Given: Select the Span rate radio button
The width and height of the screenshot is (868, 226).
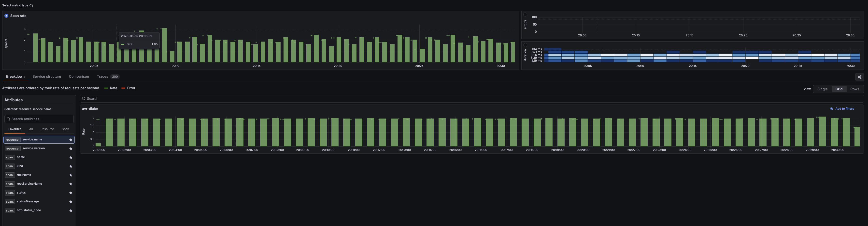Looking at the screenshot, I should pos(6,16).
